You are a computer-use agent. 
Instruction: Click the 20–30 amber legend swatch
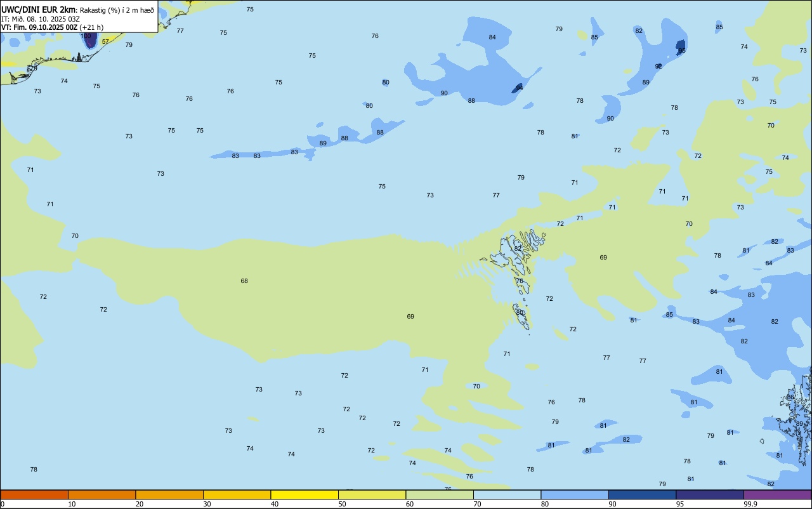pos(169,494)
